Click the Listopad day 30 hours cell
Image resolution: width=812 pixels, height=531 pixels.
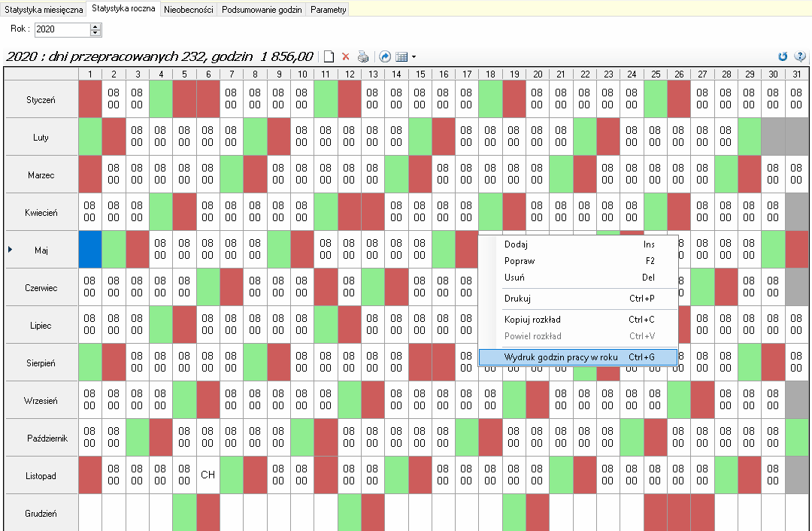[773, 475]
